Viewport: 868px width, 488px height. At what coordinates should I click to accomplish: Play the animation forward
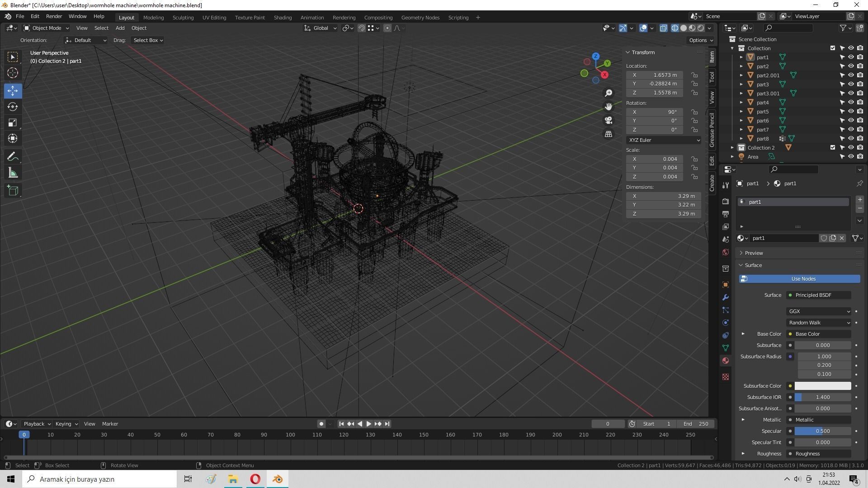[368, 424]
